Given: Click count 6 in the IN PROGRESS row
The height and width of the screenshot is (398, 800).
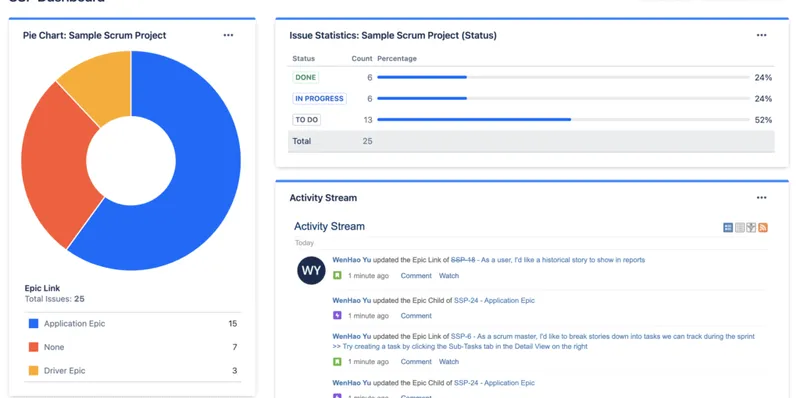Looking at the screenshot, I should pos(370,98).
